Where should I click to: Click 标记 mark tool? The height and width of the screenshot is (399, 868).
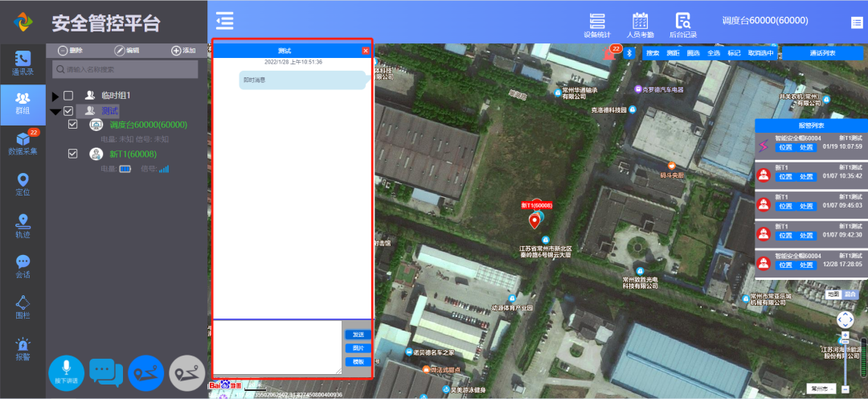[x=734, y=53]
